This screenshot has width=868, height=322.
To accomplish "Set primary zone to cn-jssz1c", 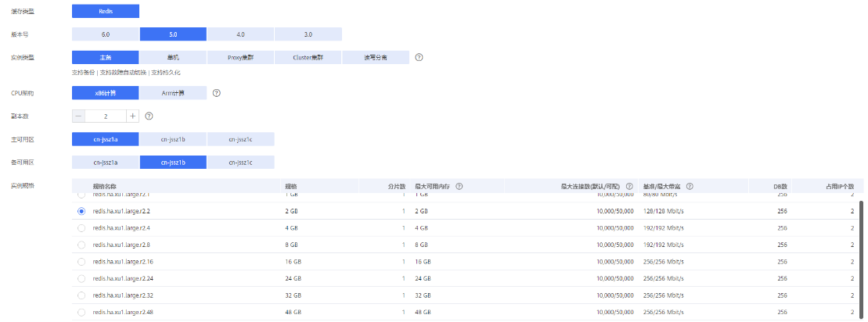I will click(x=240, y=139).
